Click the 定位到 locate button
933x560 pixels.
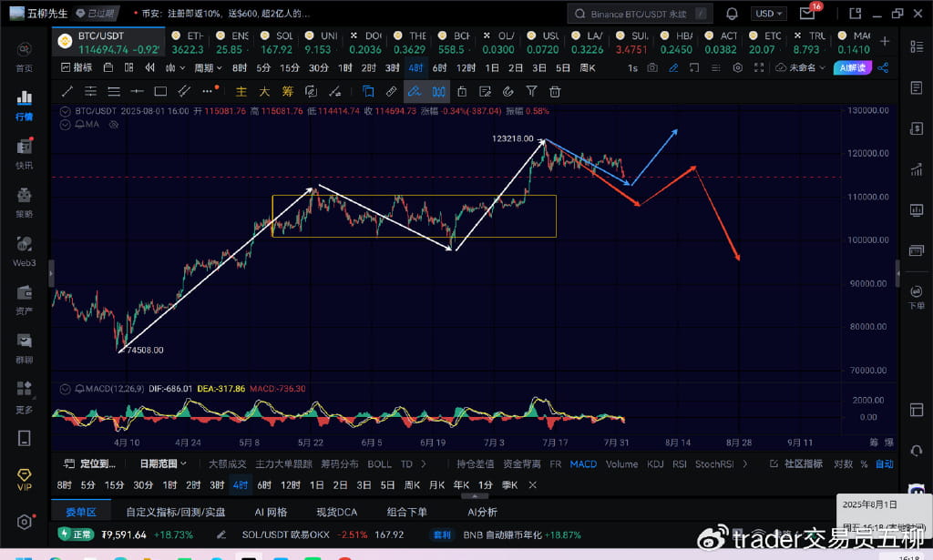click(x=89, y=463)
